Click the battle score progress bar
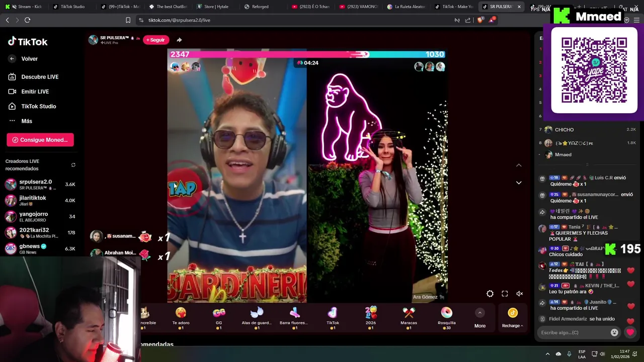This screenshot has height=362, width=644. tap(307, 54)
